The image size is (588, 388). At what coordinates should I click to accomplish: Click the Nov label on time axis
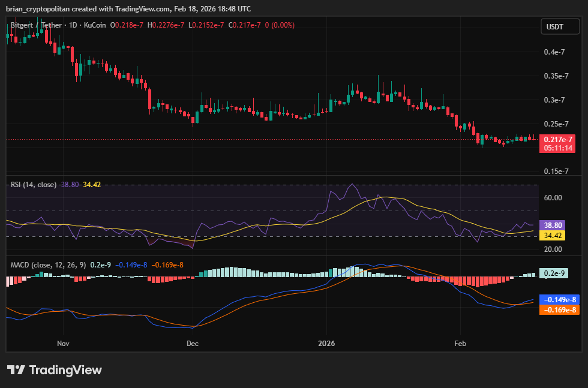(63, 344)
